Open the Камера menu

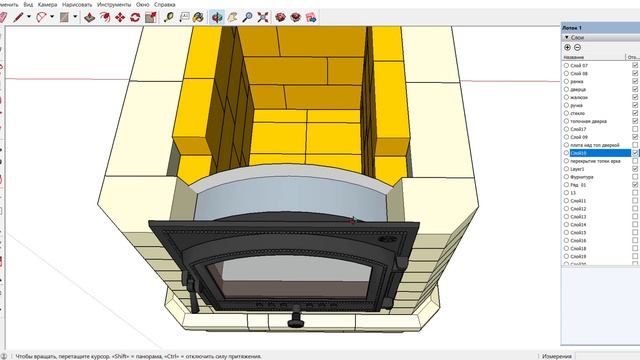[x=47, y=4]
